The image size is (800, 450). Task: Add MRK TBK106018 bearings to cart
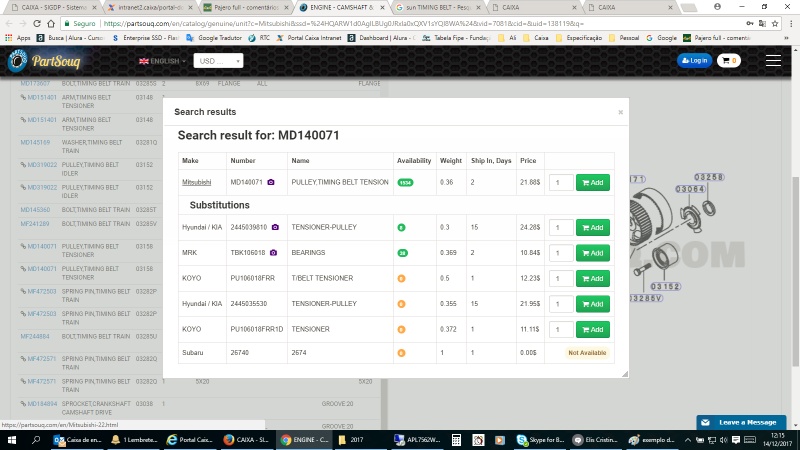coord(593,253)
